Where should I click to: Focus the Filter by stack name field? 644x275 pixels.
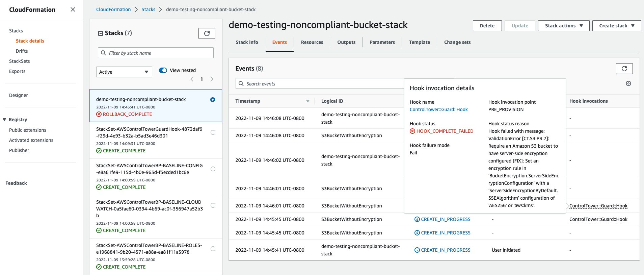click(156, 53)
